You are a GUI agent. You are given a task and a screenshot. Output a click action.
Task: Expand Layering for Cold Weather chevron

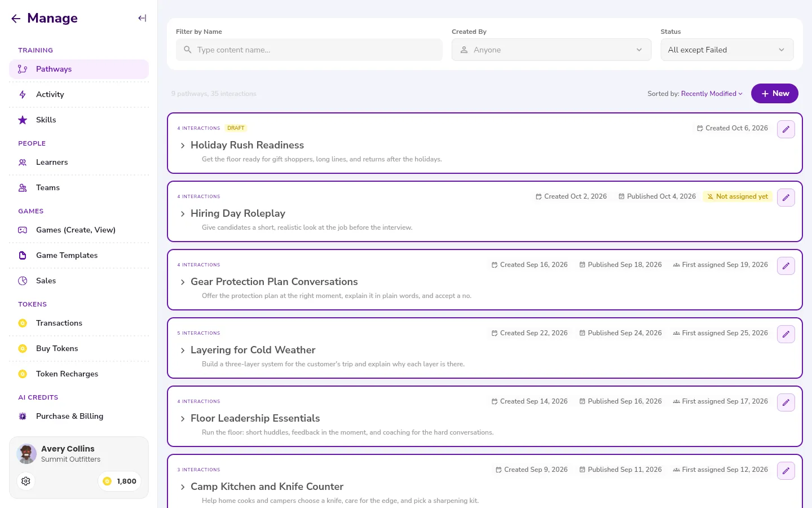(x=183, y=351)
